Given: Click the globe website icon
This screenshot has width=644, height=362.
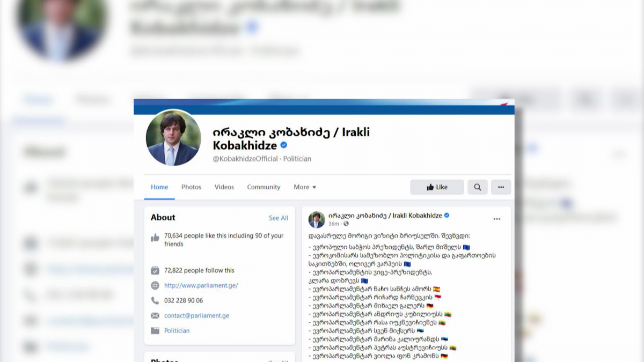Looking at the screenshot, I should point(155,285).
